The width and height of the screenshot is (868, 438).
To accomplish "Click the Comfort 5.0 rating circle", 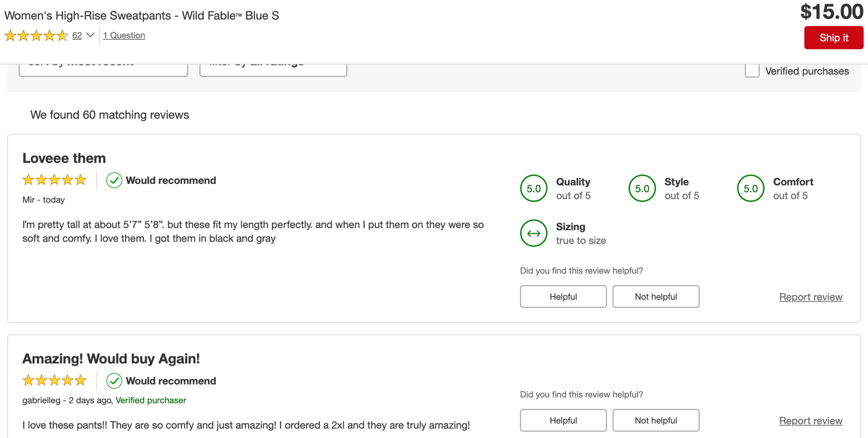I will click(750, 188).
